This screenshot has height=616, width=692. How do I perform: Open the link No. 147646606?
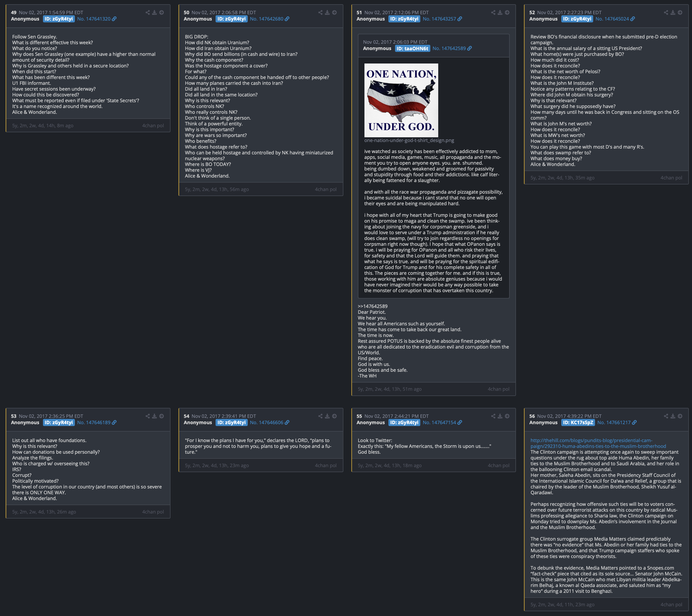tap(270, 422)
